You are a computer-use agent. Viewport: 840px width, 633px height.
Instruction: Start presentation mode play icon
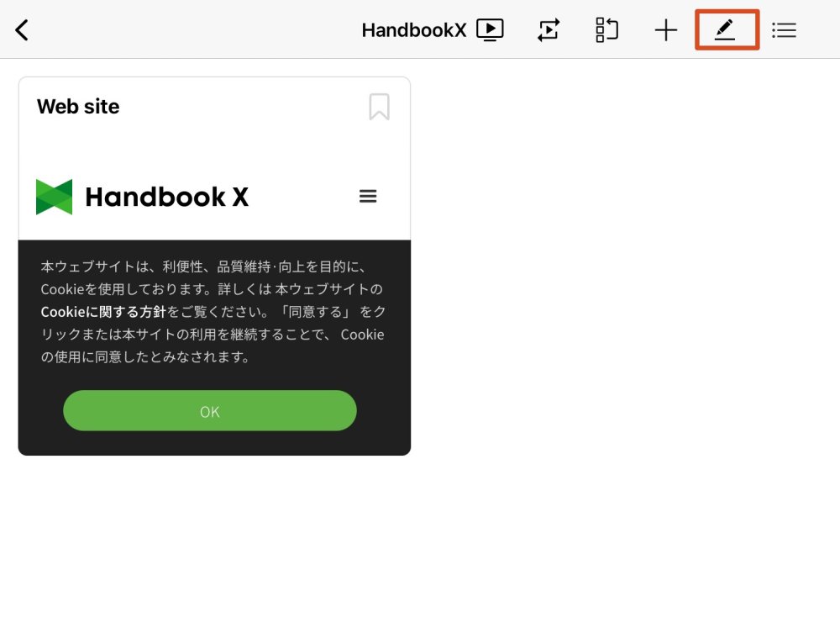[x=490, y=30]
